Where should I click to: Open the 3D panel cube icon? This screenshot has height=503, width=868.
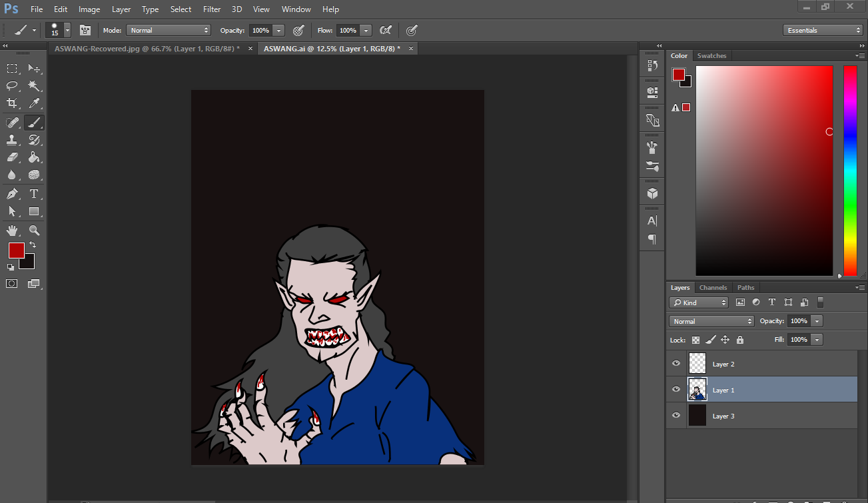point(652,193)
